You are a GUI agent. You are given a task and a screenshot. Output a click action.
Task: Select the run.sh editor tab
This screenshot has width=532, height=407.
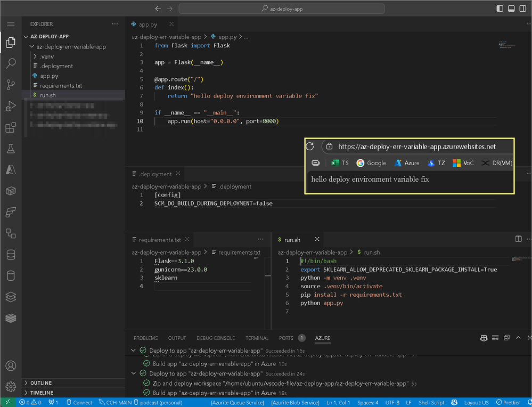[x=293, y=240]
